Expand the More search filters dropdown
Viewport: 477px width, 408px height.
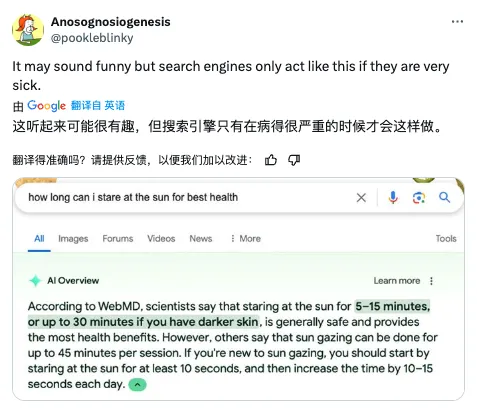point(246,239)
